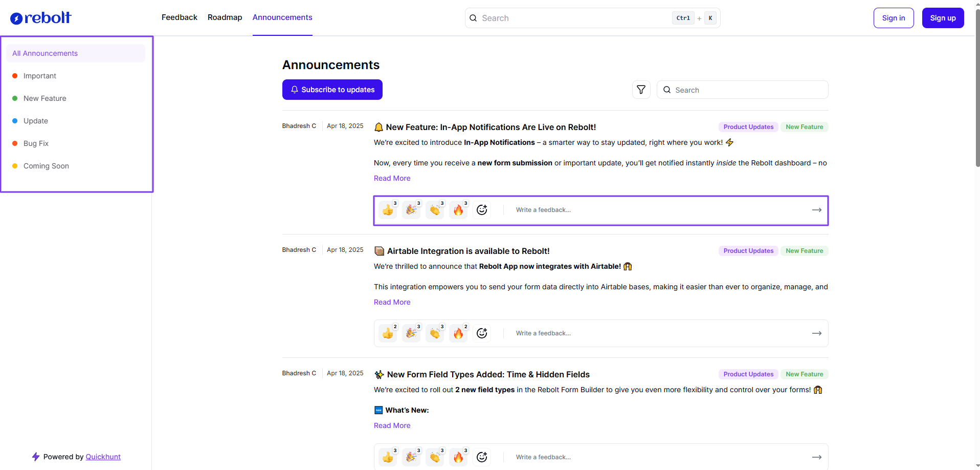Open the Roadmap tab

(x=225, y=17)
